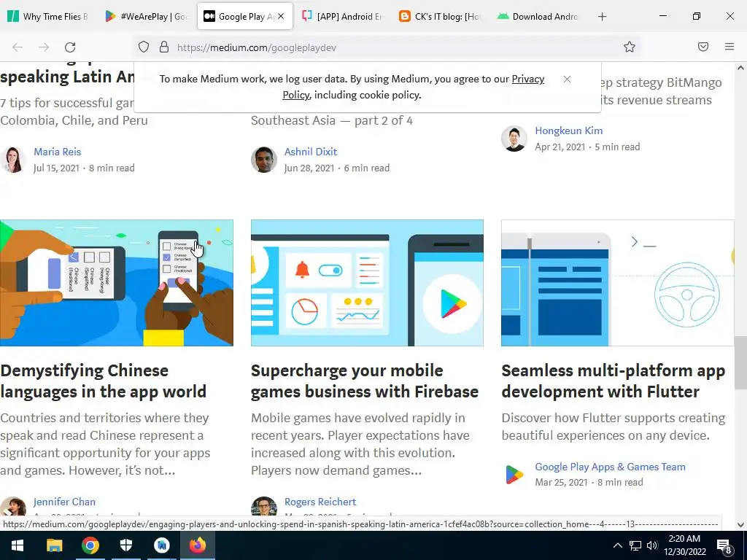747x560 pixels.
Task: Open Jennifer Chan author profile
Action: (64, 502)
